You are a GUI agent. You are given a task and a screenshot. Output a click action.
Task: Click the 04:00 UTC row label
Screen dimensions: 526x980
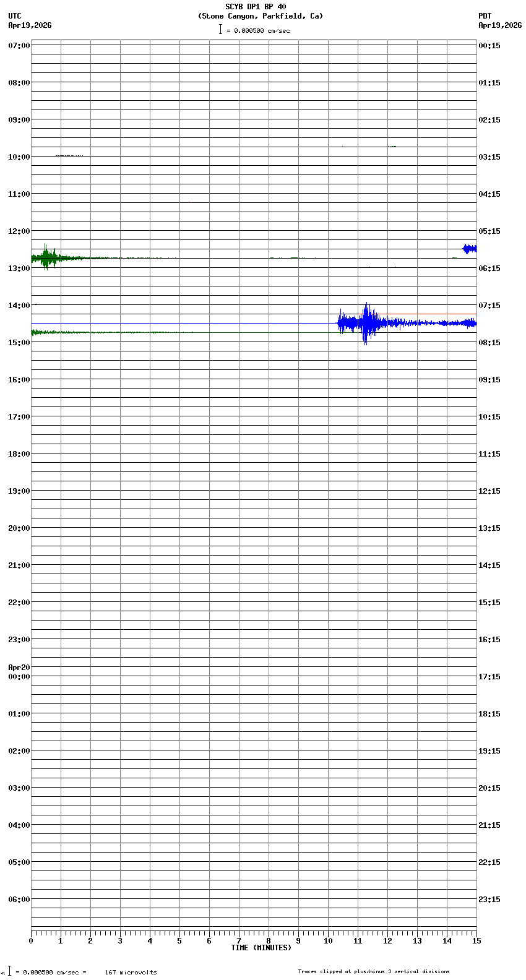click(19, 825)
